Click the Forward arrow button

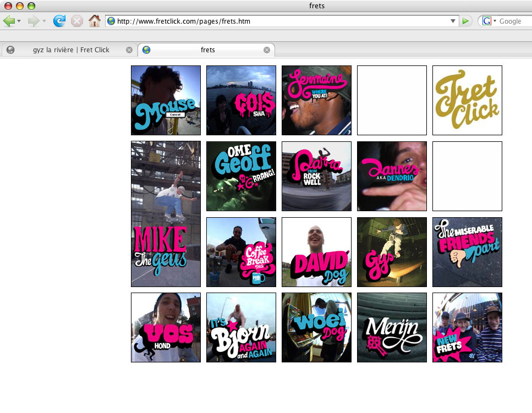pyautogui.click(x=33, y=21)
